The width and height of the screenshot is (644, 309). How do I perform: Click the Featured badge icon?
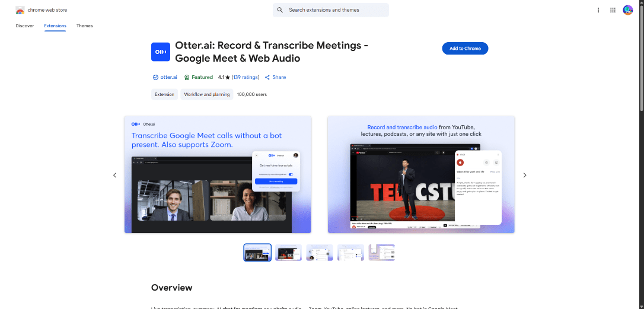(187, 77)
